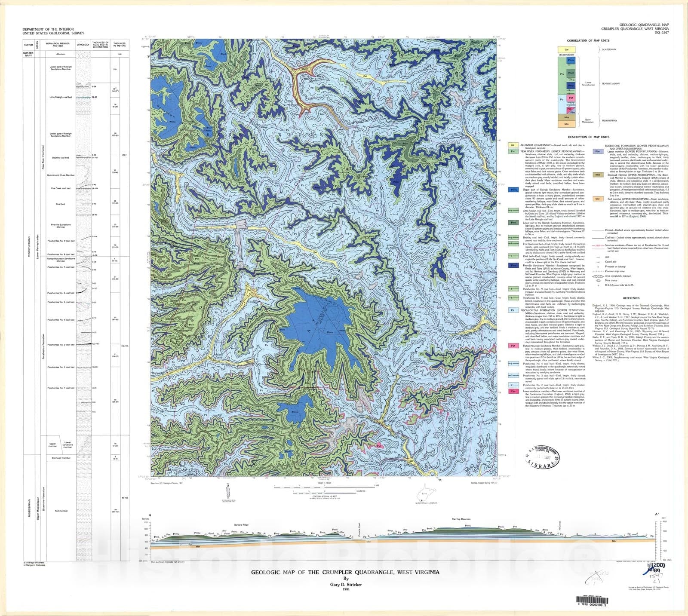Click the map title 'Geologic Map of the Crumpler Quadrangle'

click(x=345, y=572)
